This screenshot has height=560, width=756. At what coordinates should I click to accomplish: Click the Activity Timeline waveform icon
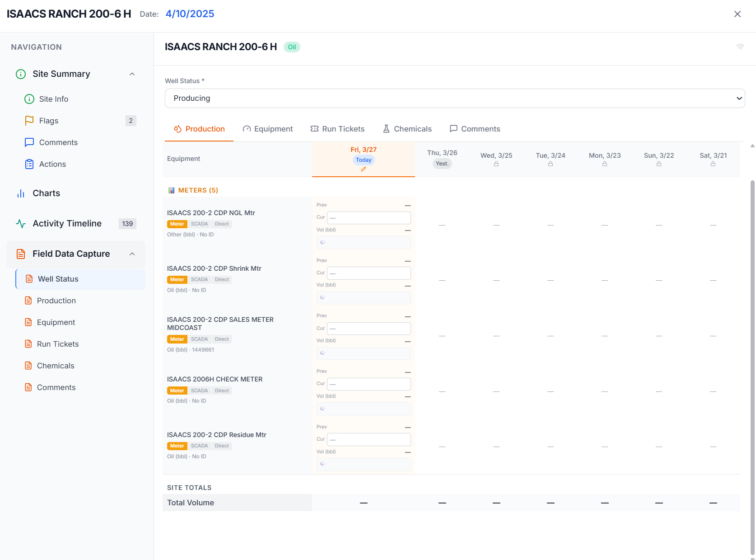21,223
